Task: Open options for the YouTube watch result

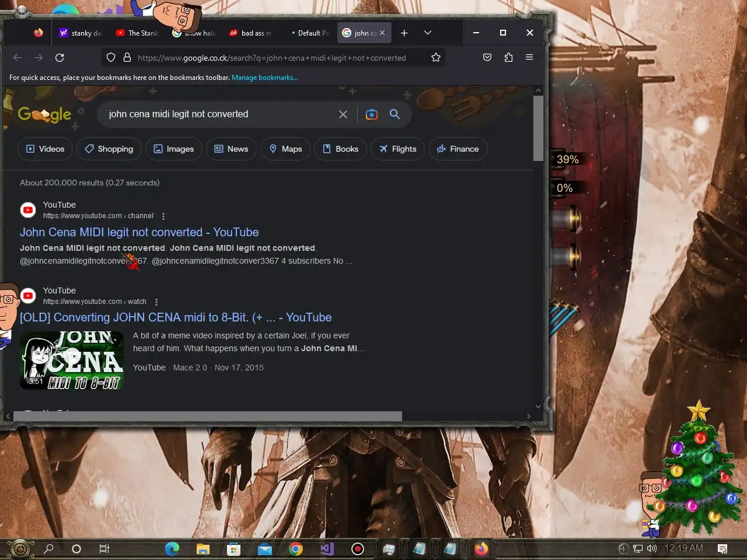Action: click(x=156, y=302)
